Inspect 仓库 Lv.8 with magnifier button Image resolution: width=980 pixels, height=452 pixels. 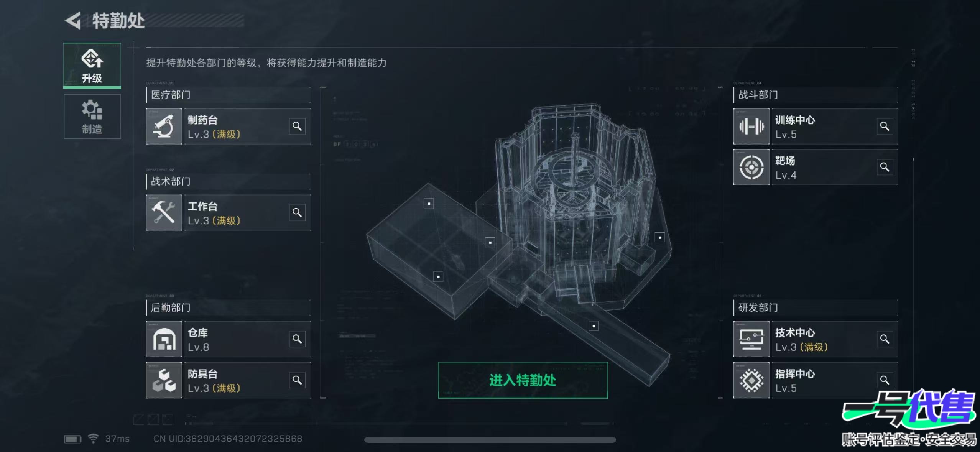[x=297, y=339]
